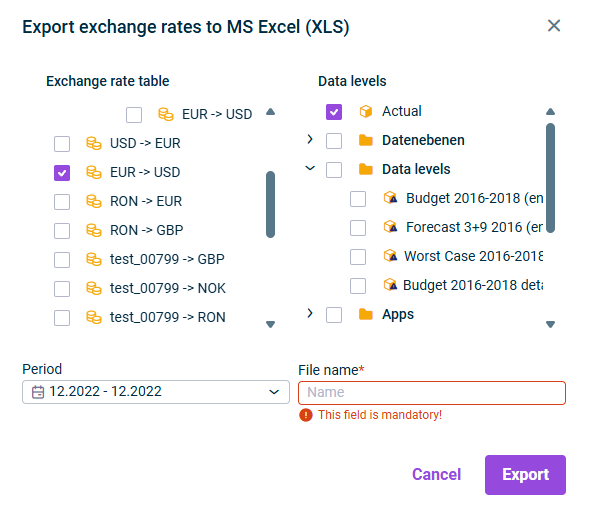Viewport: 589px width, 507px height.
Task: Collapse the Data levels folder node
Action: pyautogui.click(x=310, y=168)
